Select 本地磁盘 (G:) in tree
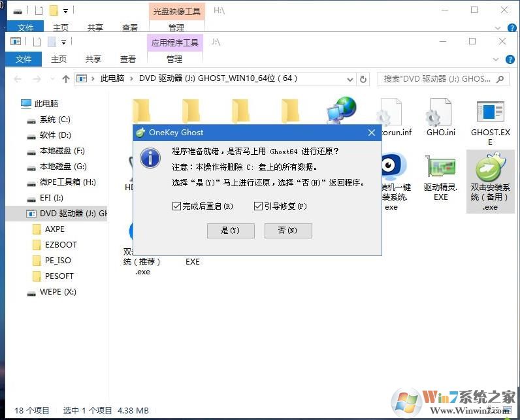The width and height of the screenshot is (520, 420). click(63, 167)
